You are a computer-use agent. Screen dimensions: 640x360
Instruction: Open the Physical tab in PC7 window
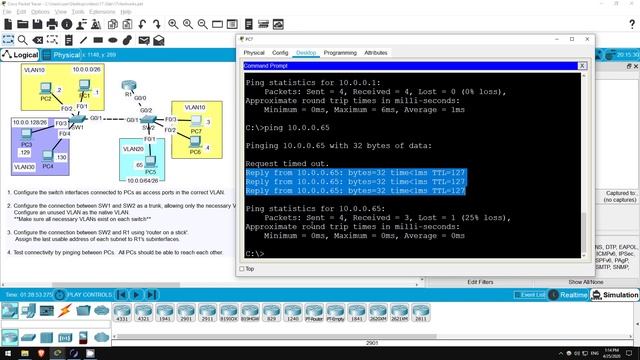click(254, 53)
